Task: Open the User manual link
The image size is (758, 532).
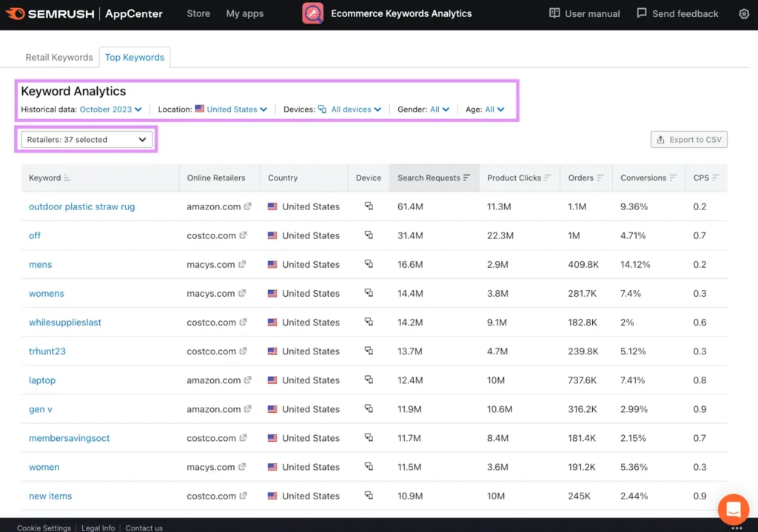Action: tap(584, 14)
